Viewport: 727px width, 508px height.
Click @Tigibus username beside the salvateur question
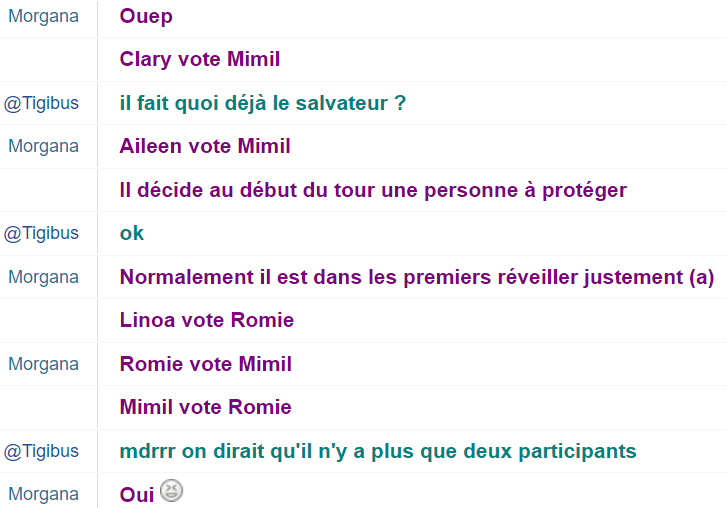41,103
